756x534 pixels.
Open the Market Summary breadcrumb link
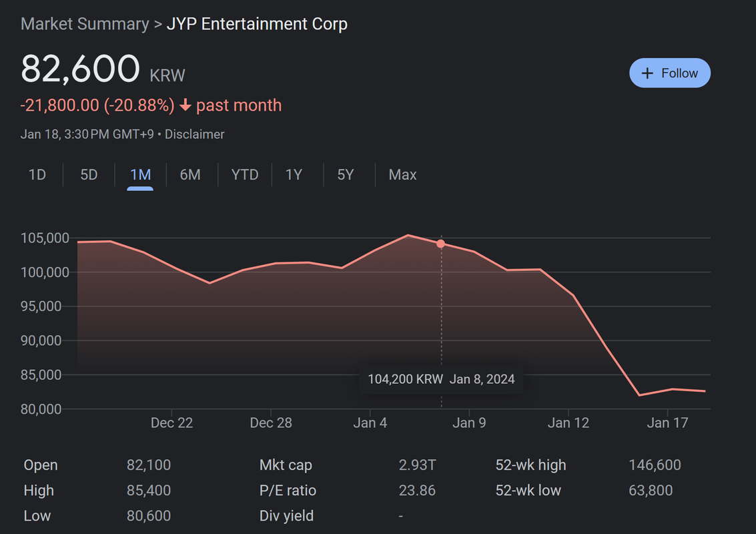click(x=85, y=23)
